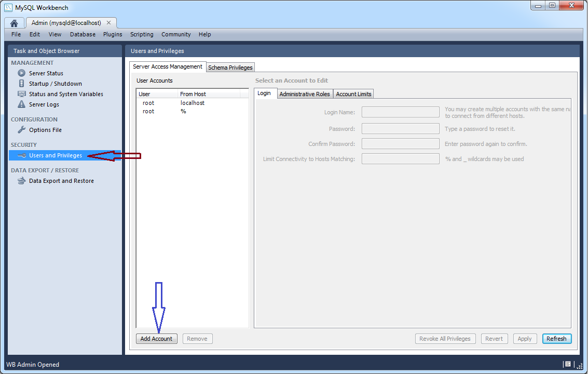Image resolution: width=588 pixels, height=374 pixels.
Task: Select the root user with % host
Action: [192, 111]
